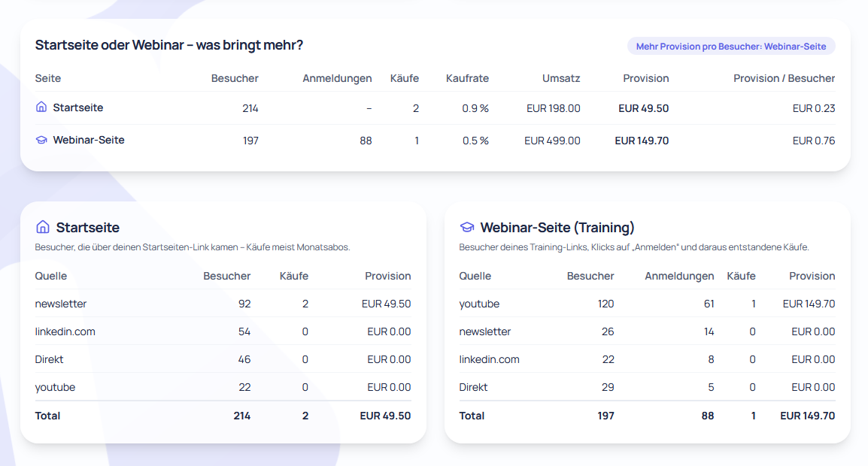Click the '0.9 %' Kaufrate value

point(475,108)
